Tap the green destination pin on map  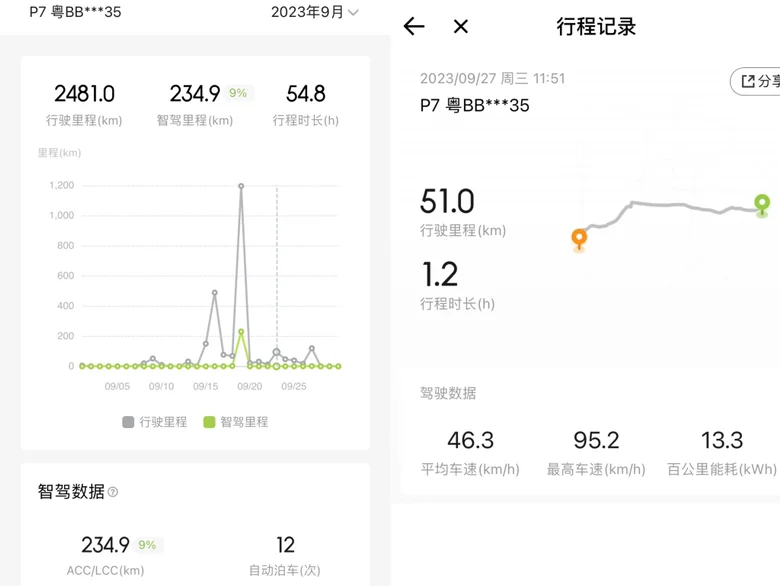(x=762, y=205)
